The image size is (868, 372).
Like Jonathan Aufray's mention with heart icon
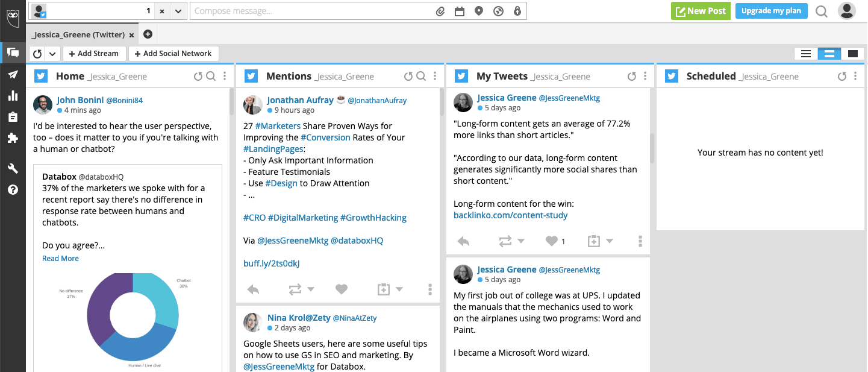pos(342,289)
